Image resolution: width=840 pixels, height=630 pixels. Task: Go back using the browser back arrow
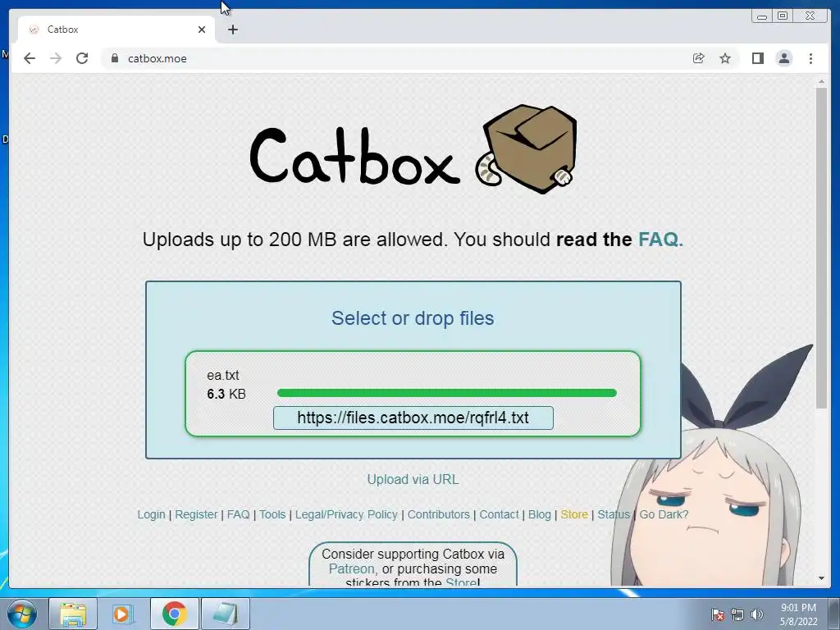[x=30, y=58]
